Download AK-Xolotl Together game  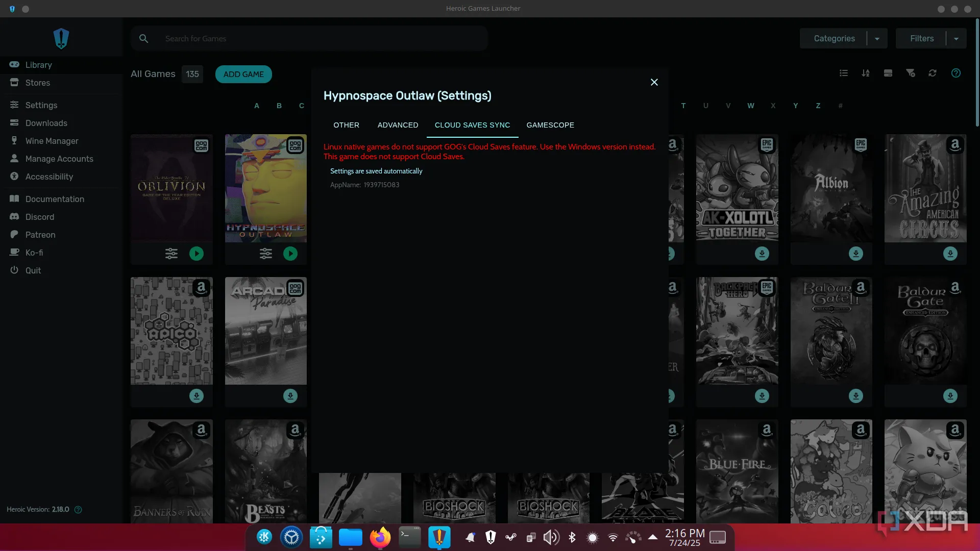pyautogui.click(x=762, y=254)
